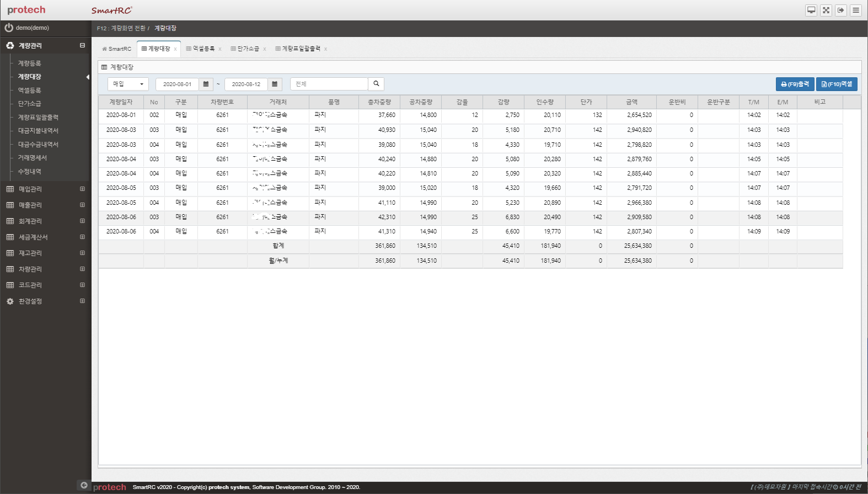Toggle fullscreen with the expand arrows icon
Viewport: 868px width, 494px height.
(826, 10)
